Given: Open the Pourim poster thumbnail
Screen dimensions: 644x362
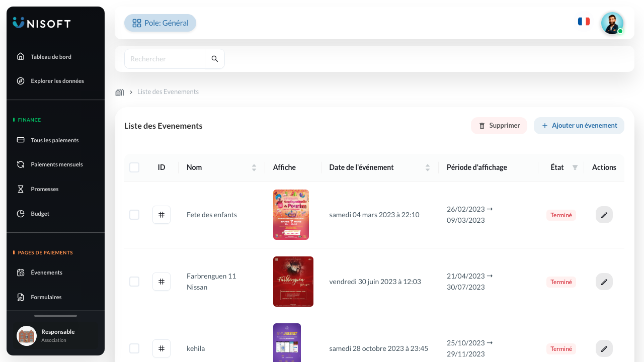Looking at the screenshot, I should (291, 215).
